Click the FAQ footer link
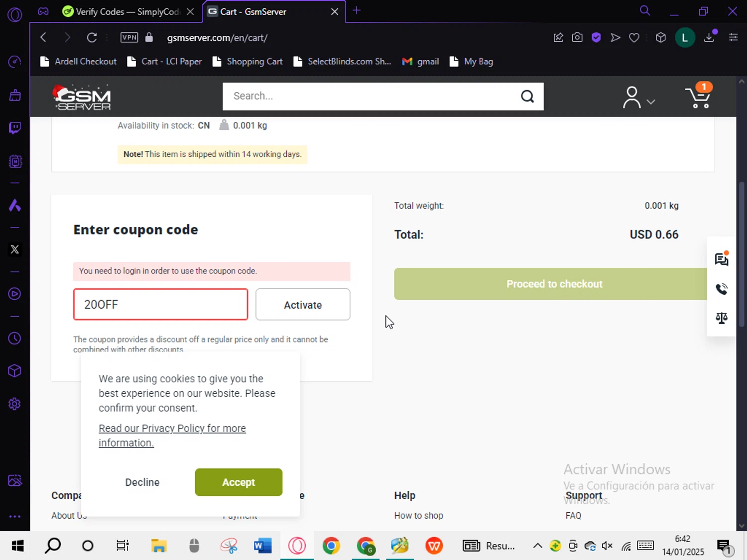The image size is (747, 560). [573, 515]
